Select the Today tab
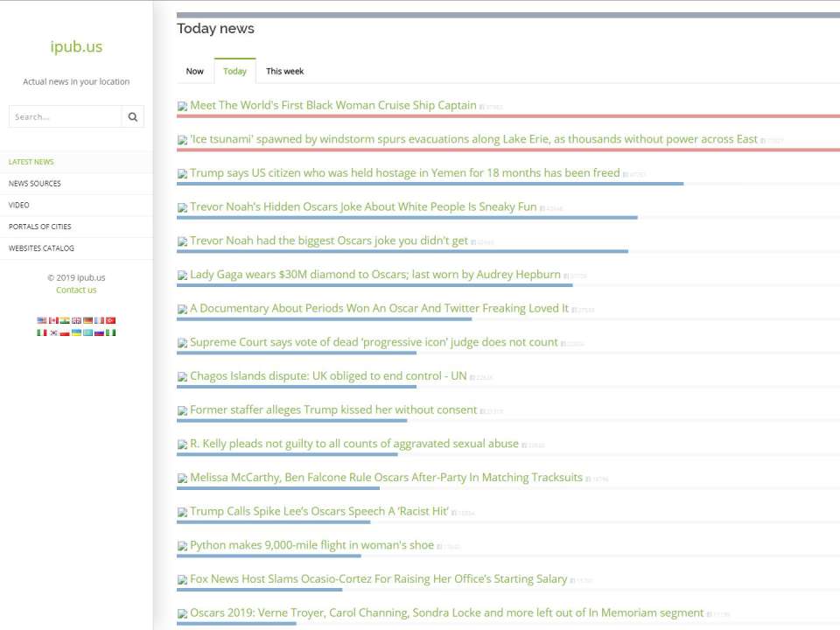 coord(234,71)
